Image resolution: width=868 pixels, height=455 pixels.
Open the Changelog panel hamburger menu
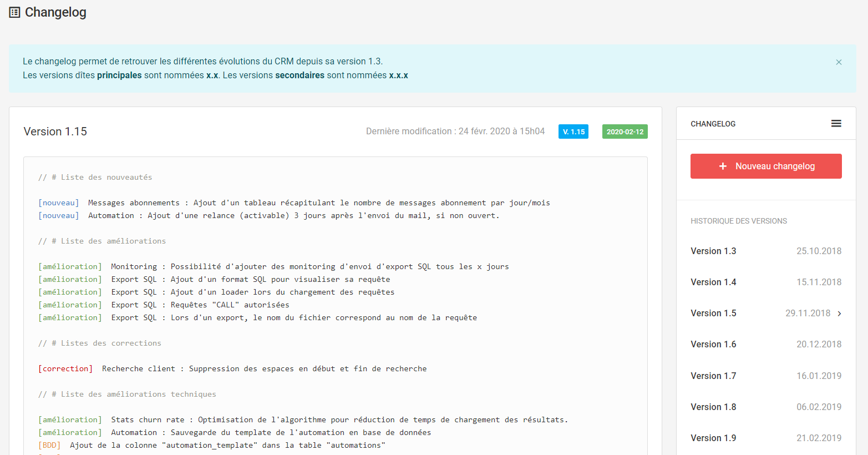coord(836,123)
